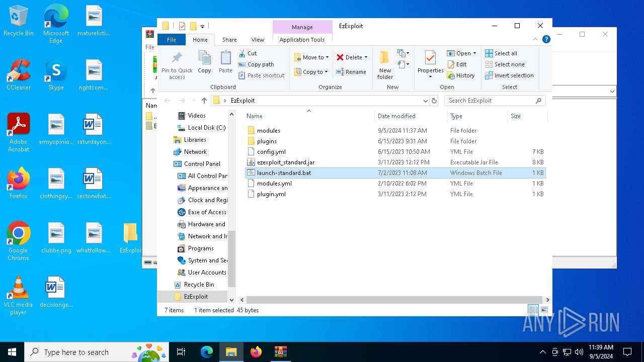Click the file list horizontal scrollbar
This screenshot has width=644, height=362.
pos(394,300)
